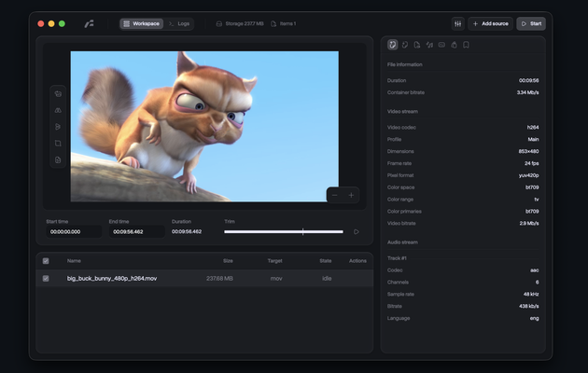The height and width of the screenshot is (373, 588).
Task: Click the Track #1 label
Action: coord(397,258)
